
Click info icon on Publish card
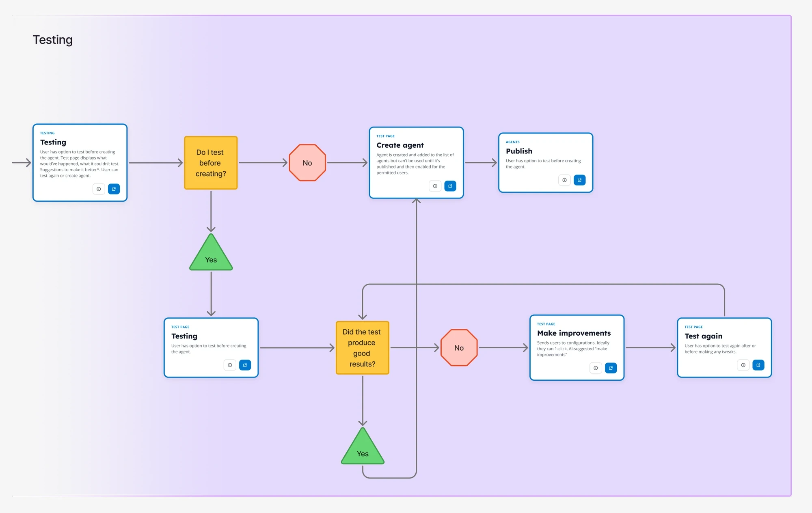pyautogui.click(x=564, y=180)
